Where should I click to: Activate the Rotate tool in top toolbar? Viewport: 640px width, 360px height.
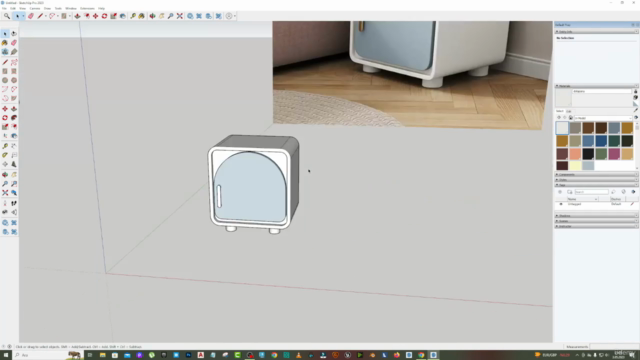[x=104, y=16]
